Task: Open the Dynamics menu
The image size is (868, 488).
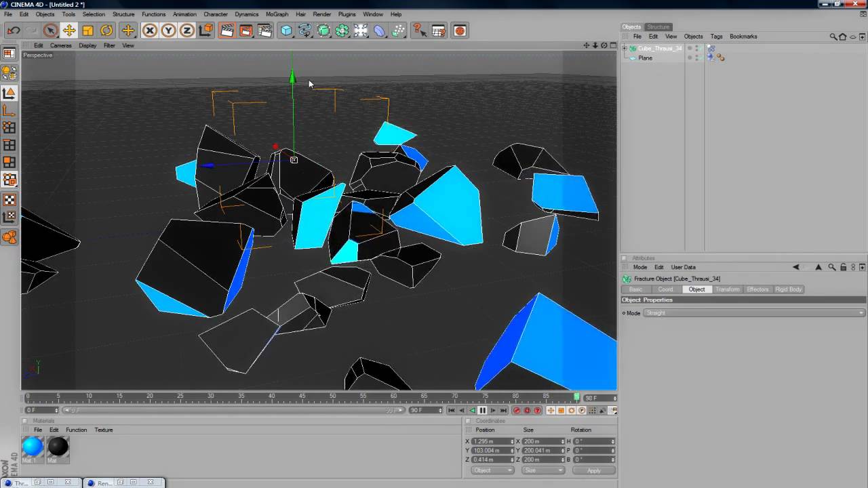Action: pos(246,14)
